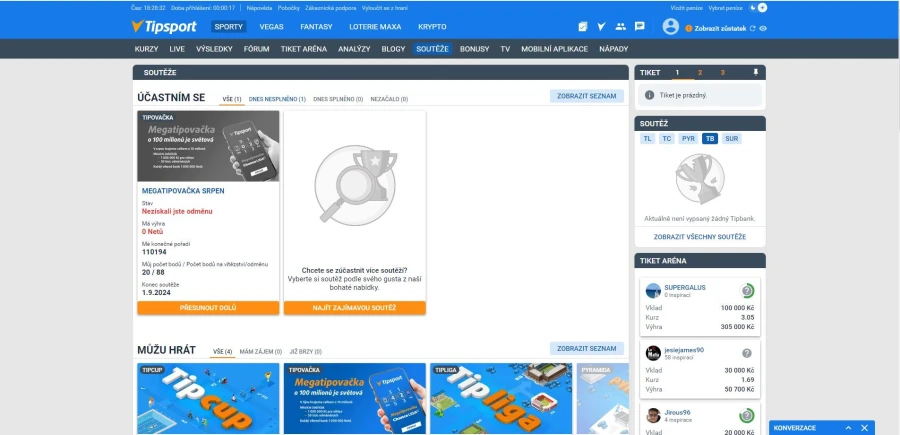Click ZOBRAZIT SEZNAM in Můžu hrát section

[x=587, y=348]
